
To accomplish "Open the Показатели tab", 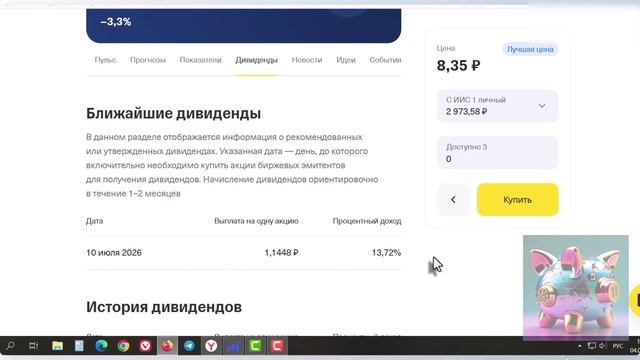I will pyautogui.click(x=200, y=60).
